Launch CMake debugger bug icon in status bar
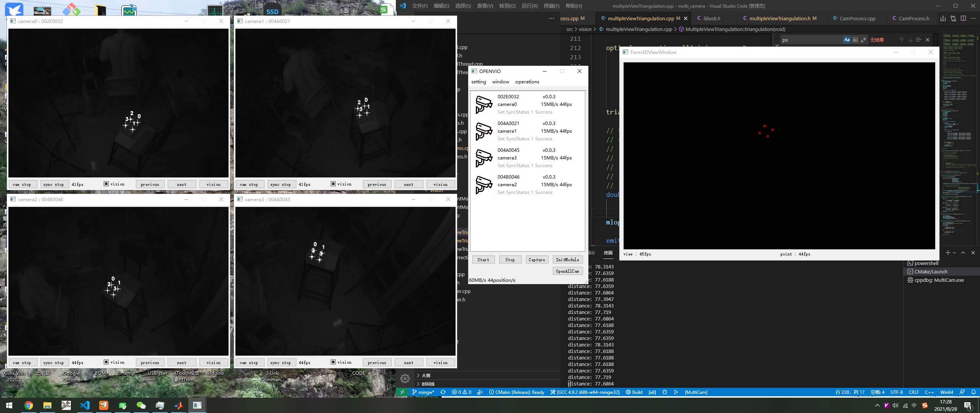Screen dimensions: 980x413 (x=665, y=392)
